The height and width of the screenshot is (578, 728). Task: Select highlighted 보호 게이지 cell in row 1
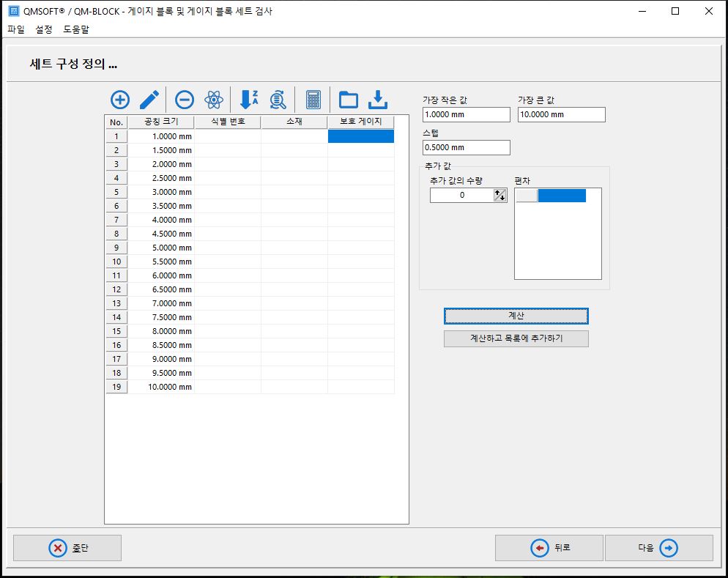361,136
